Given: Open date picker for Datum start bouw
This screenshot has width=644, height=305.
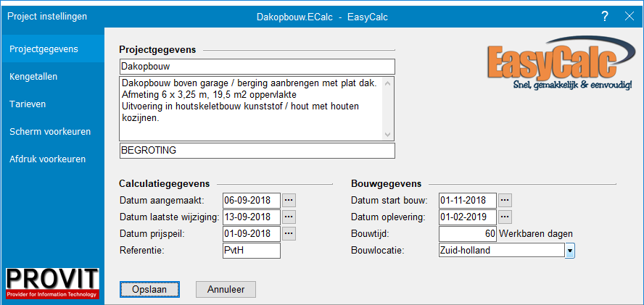Looking at the screenshot, I should pos(505,200).
